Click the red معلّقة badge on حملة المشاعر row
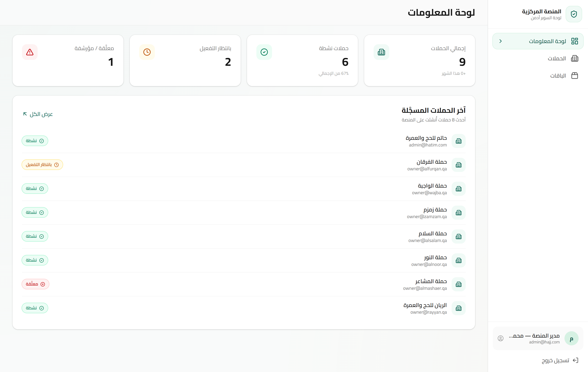 pos(35,284)
